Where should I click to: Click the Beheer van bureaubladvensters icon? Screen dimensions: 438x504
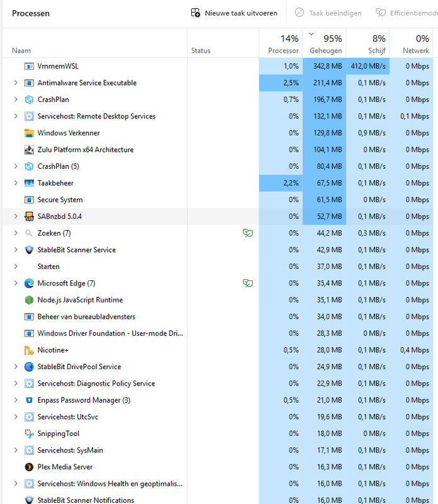pos(29,317)
